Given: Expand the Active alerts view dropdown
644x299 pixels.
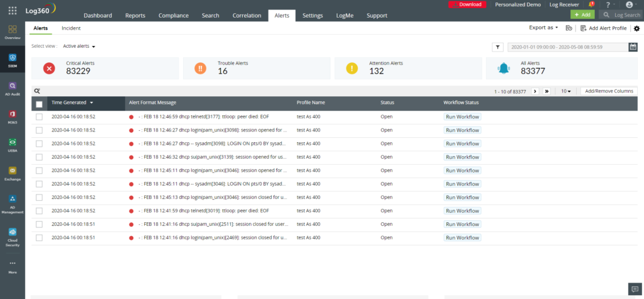Looking at the screenshot, I should pyautogui.click(x=79, y=47).
